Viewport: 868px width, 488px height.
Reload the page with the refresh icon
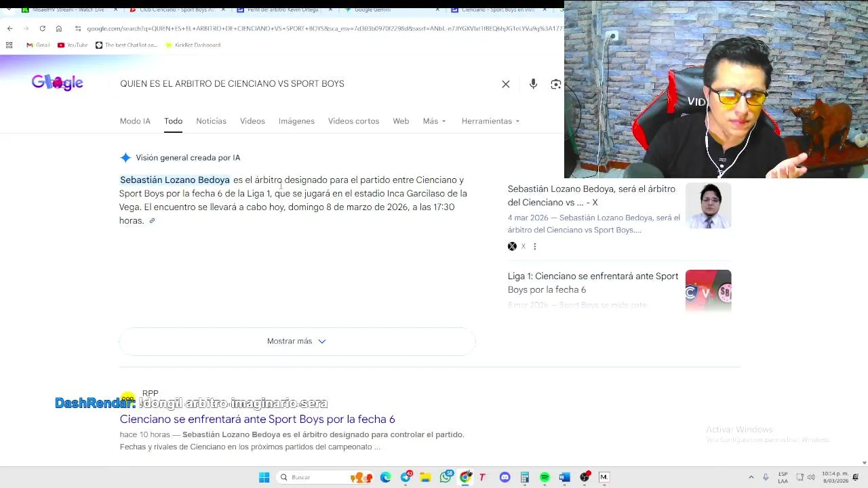click(42, 28)
